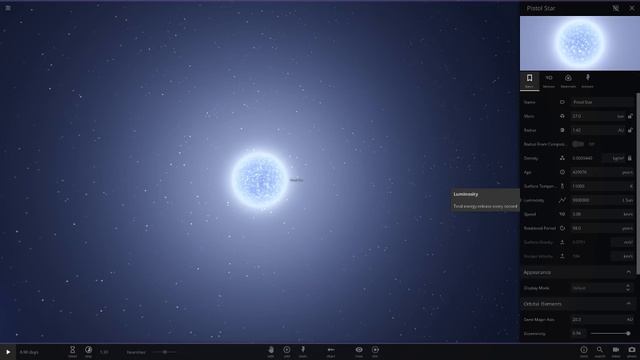Open the View eye options

359,351
